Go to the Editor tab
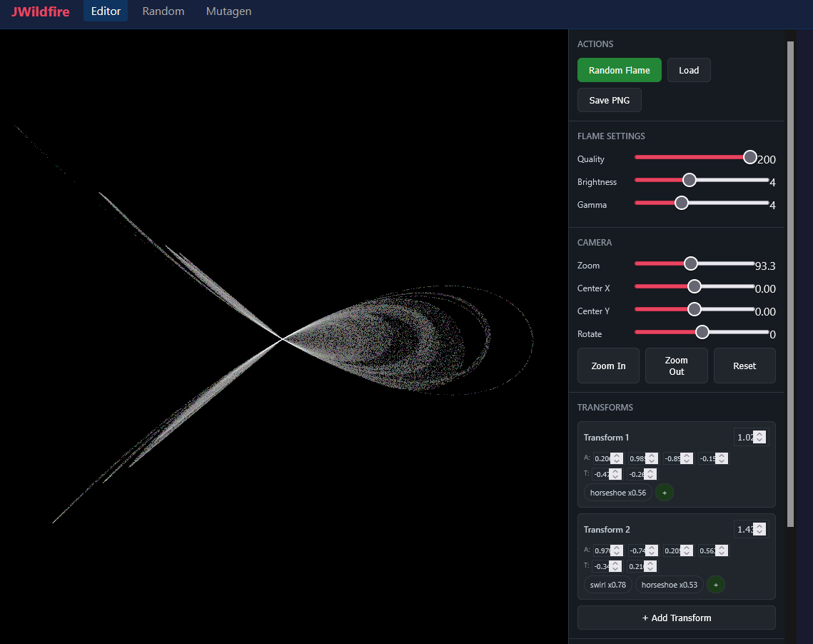This screenshot has width=813, height=644. 106,11
